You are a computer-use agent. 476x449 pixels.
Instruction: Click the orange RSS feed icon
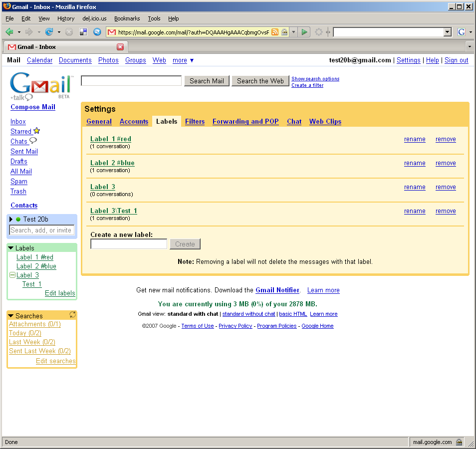[275, 32]
